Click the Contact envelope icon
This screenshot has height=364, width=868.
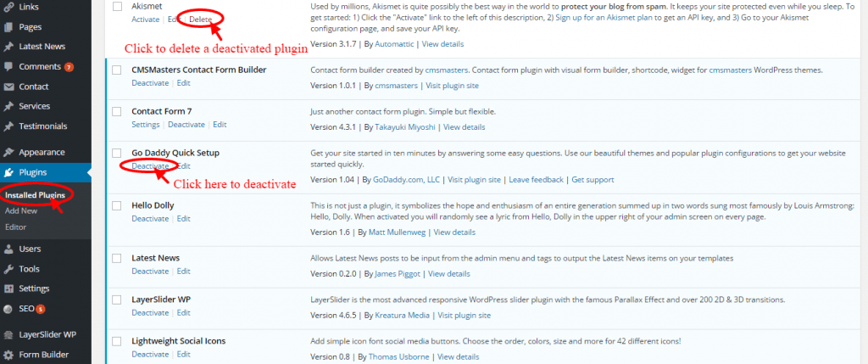8,87
